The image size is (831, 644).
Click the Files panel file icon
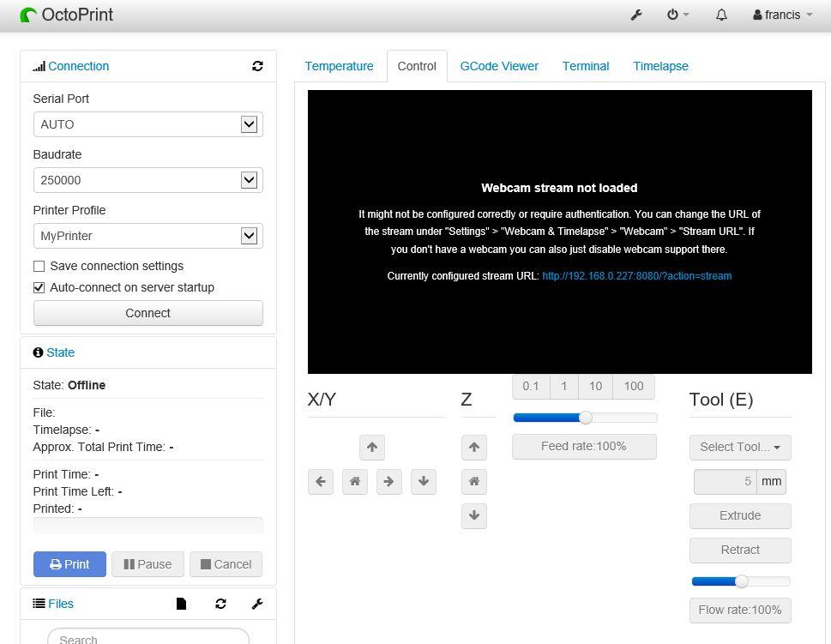[181, 604]
